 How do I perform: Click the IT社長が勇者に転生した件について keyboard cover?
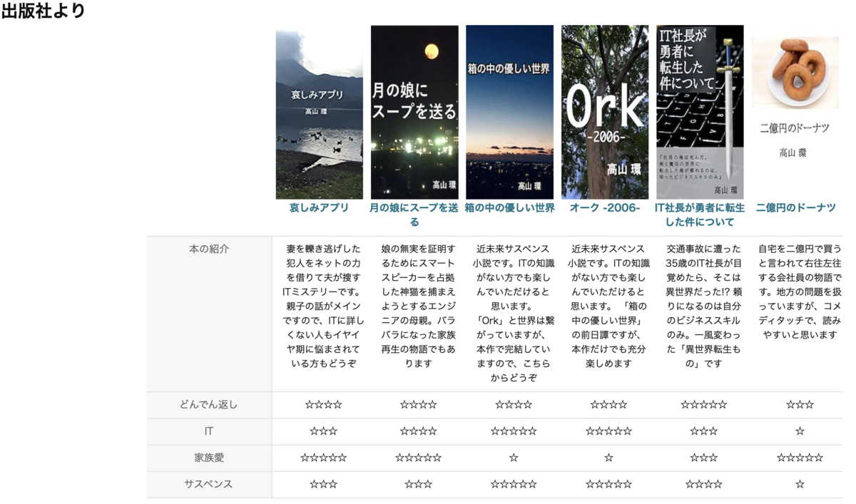[700, 110]
